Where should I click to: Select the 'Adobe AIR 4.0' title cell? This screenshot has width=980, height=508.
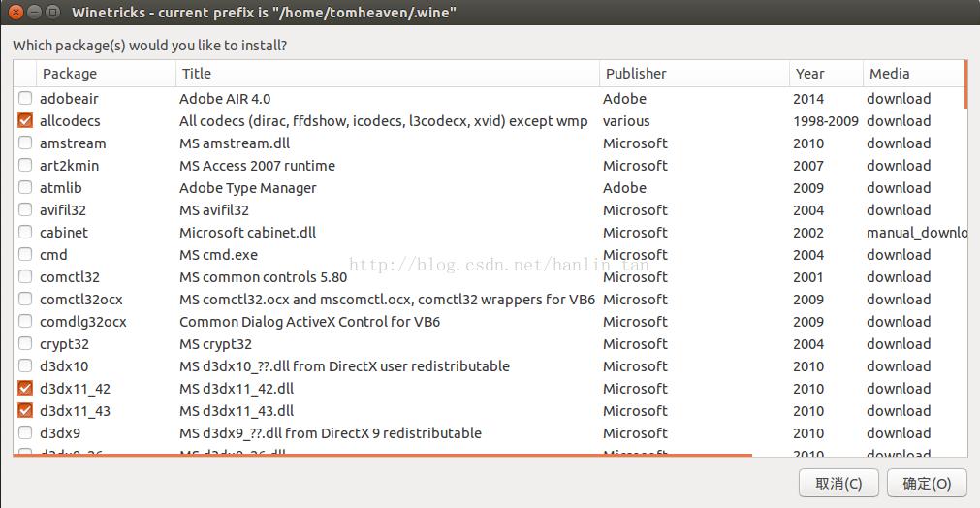[x=225, y=99]
